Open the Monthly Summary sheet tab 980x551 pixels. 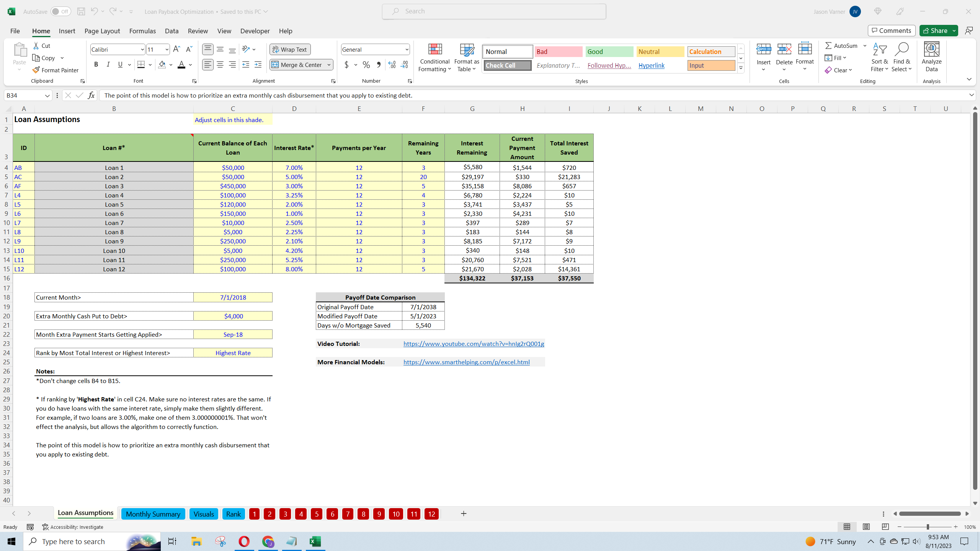[153, 514]
